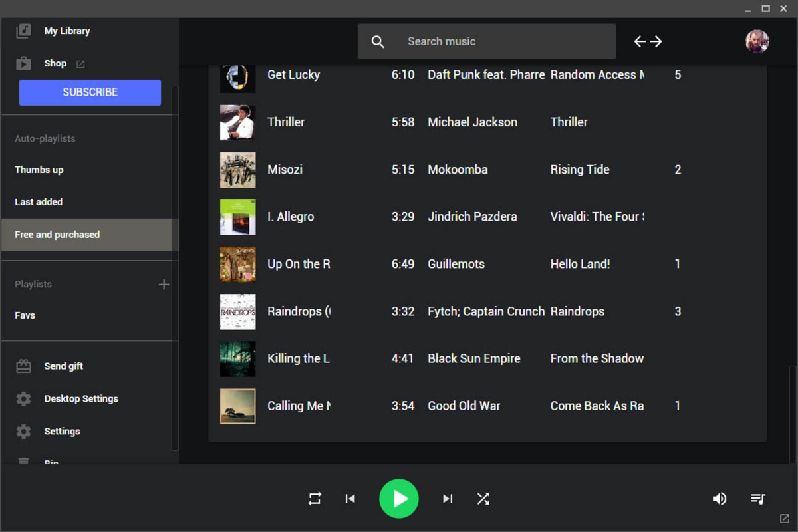Toggle repeat mode

point(315,499)
